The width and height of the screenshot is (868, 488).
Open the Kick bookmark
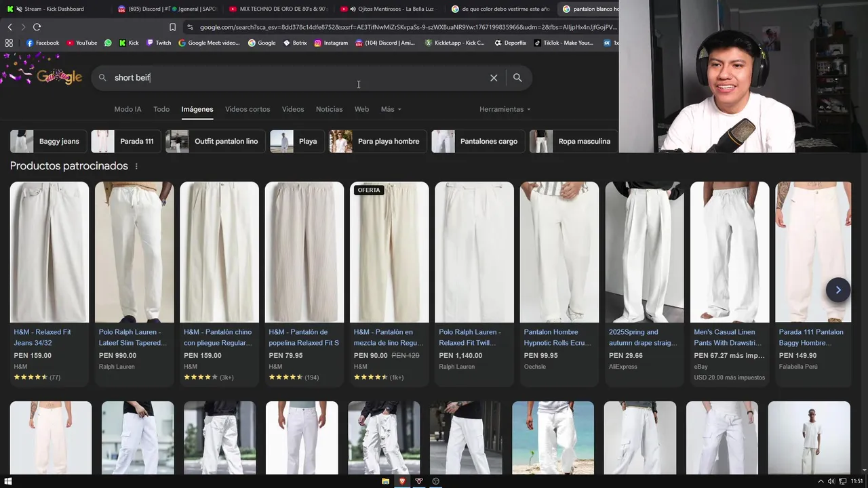(129, 43)
